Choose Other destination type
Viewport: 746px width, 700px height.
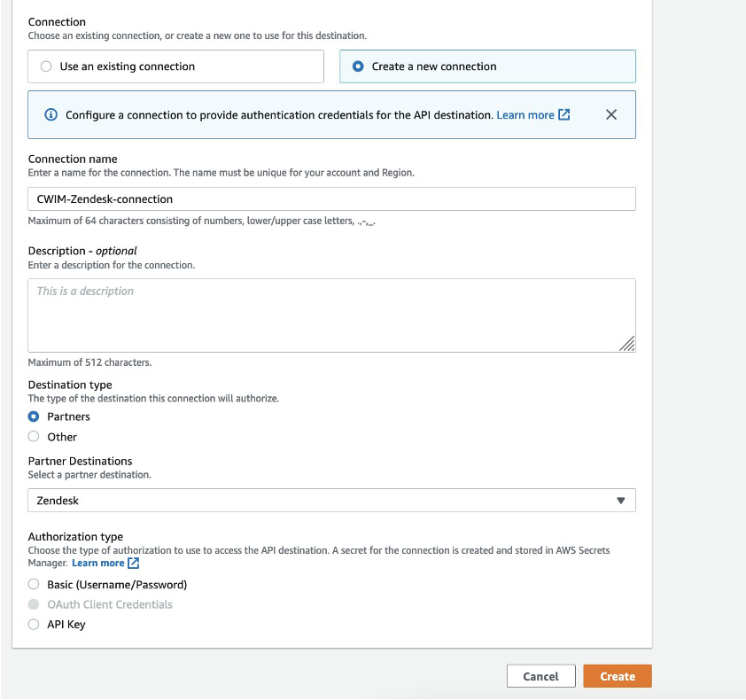click(x=34, y=437)
